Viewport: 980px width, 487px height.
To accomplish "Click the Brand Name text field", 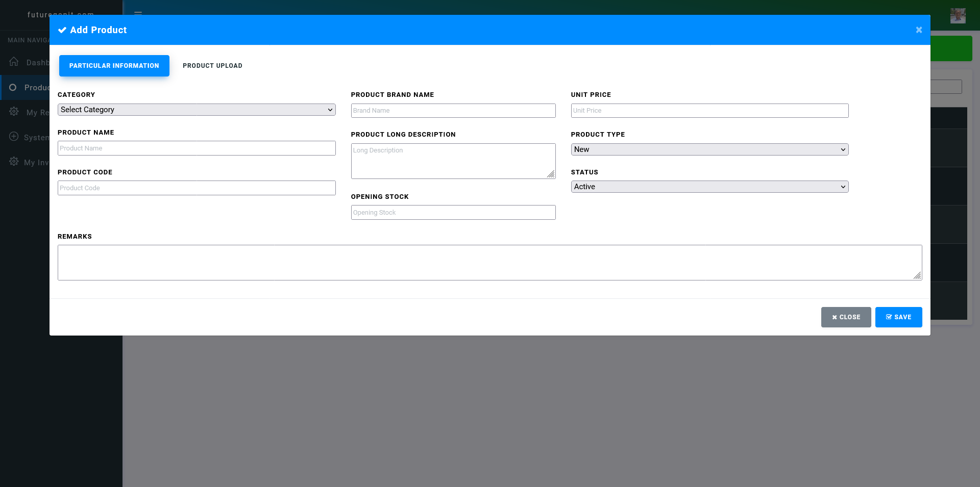I will pos(453,111).
